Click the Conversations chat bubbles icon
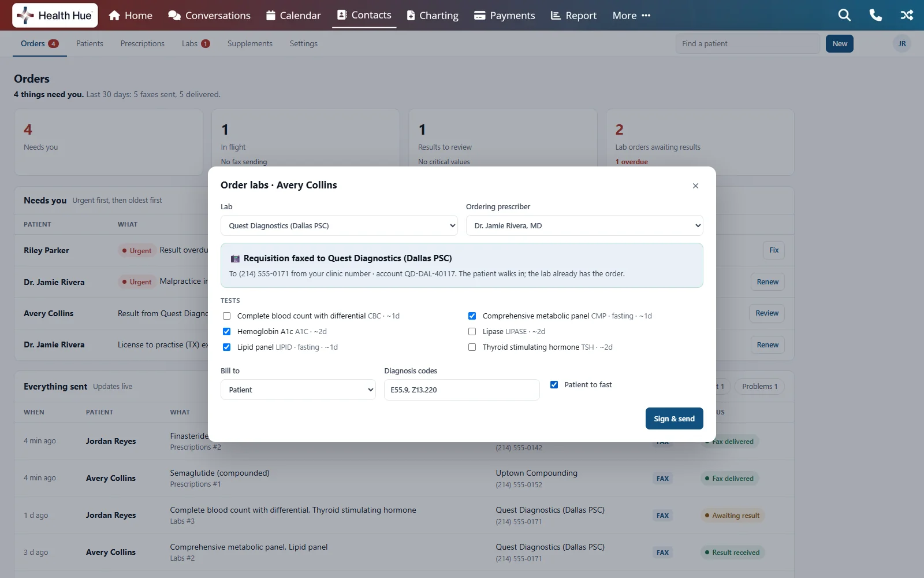 (x=174, y=16)
